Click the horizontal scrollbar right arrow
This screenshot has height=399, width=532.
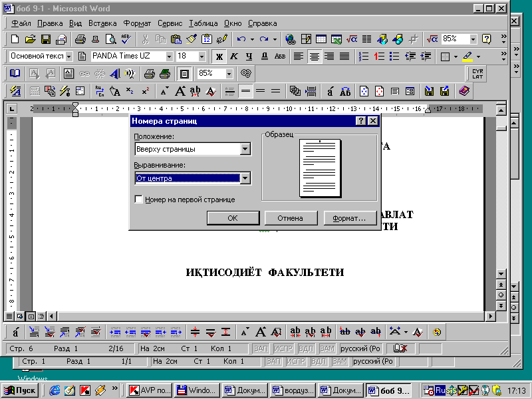[x=490, y=317]
